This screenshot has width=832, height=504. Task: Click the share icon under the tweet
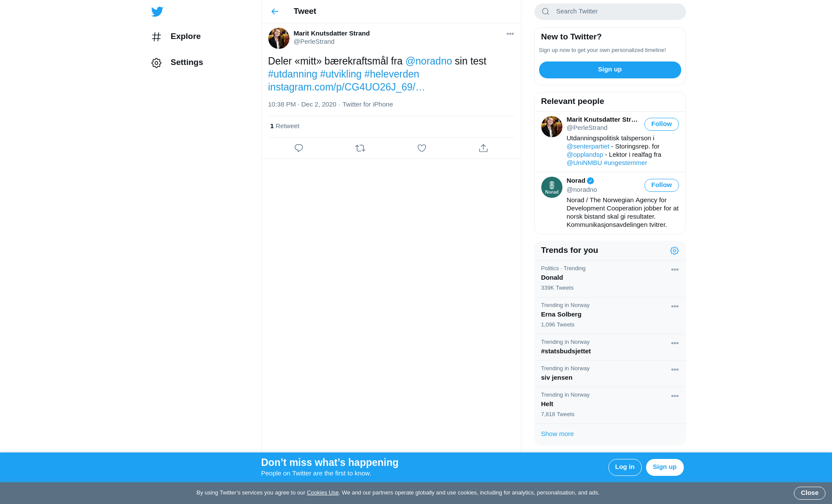pyautogui.click(x=483, y=148)
